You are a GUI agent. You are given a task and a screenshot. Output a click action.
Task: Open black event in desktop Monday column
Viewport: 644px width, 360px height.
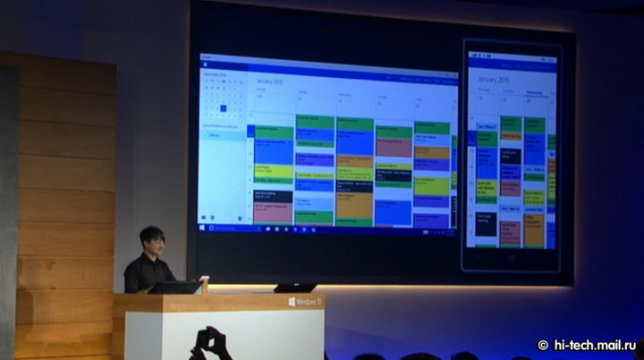(x=273, y=196)
